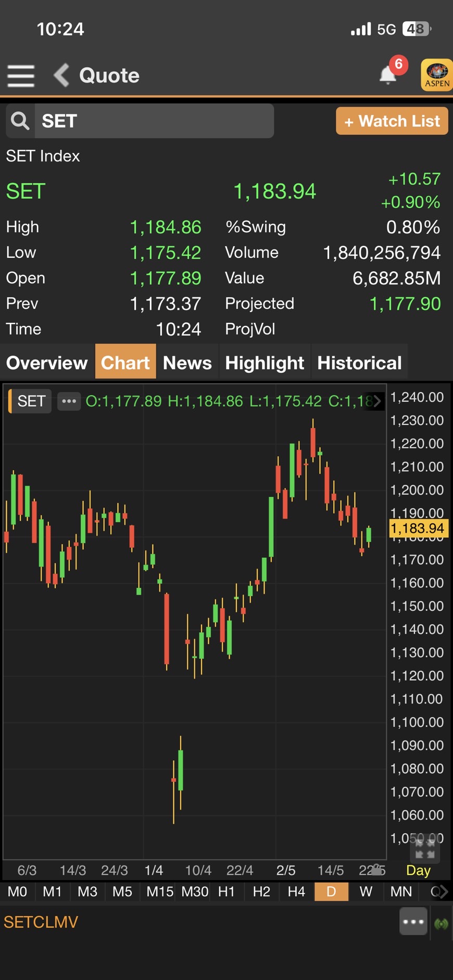Click the +10.57 change figure

coord(414,179)
